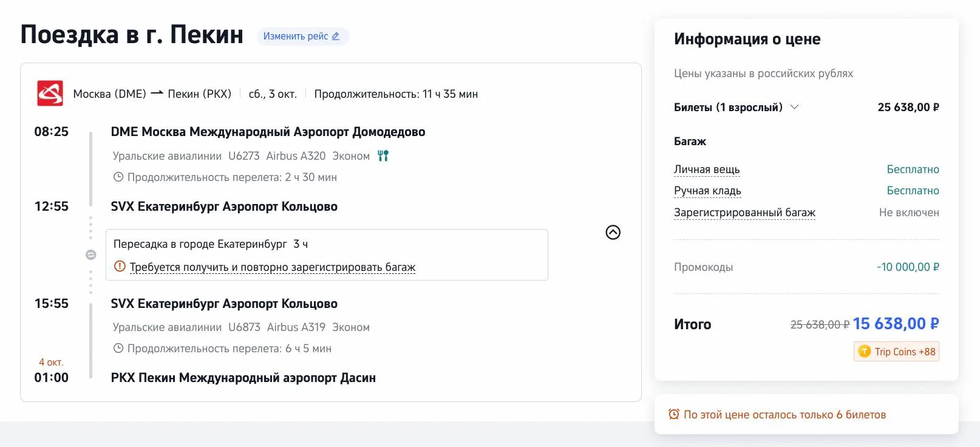
Task: Click DME Москва Международный Аэропорт Домодедово
Action: [x=268, y=132]
